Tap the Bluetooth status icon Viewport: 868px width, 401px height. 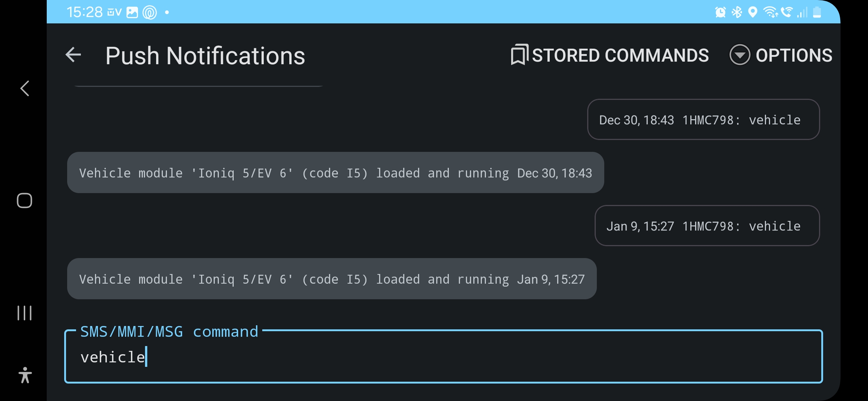tap(737, 12)
